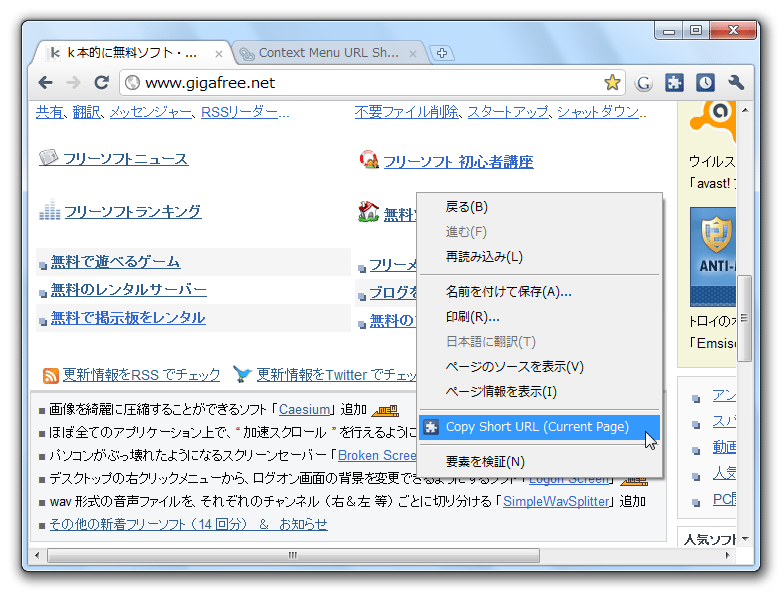Viewport: 784px width, 594px height.
Task: Open a new tab with plus button
Action: [x=442, y=53]
